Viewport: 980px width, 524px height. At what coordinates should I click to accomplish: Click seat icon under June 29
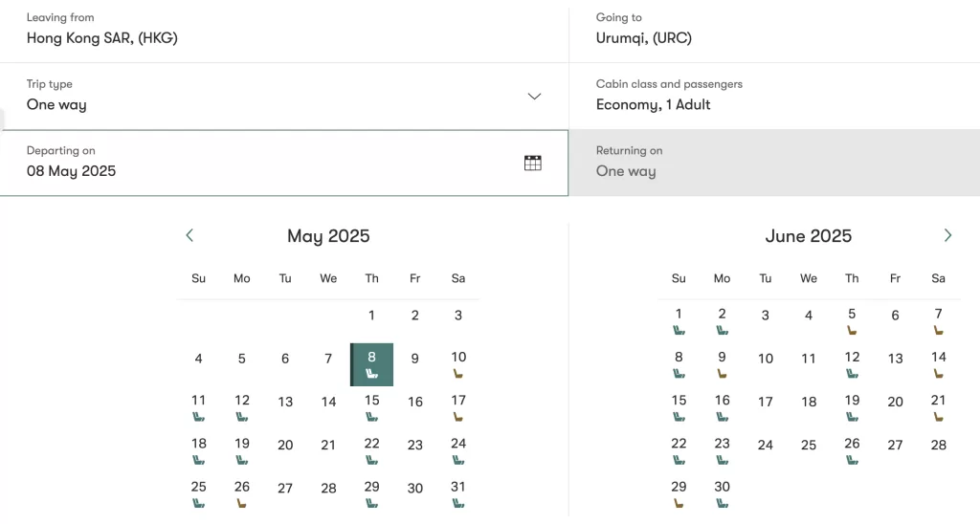coord(679,503)
